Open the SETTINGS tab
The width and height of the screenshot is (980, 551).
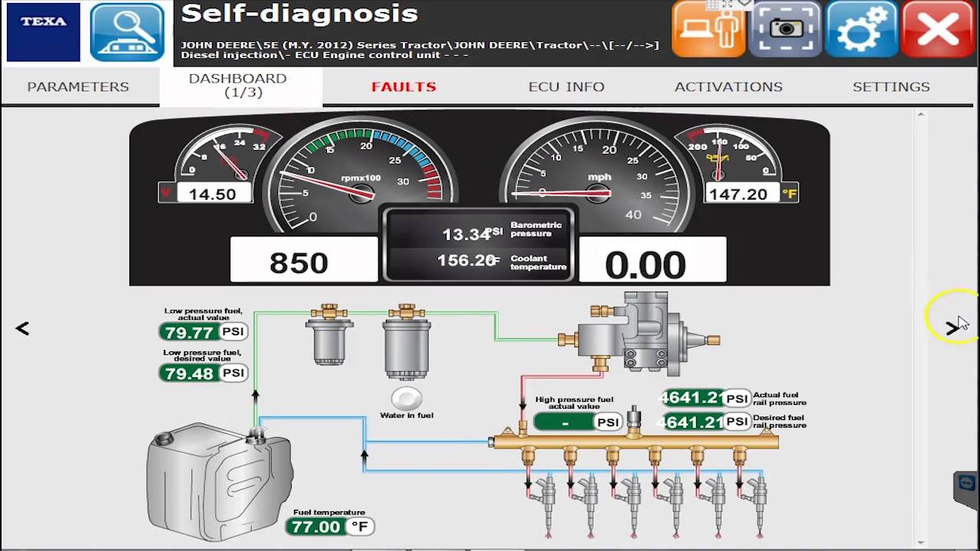891,86
